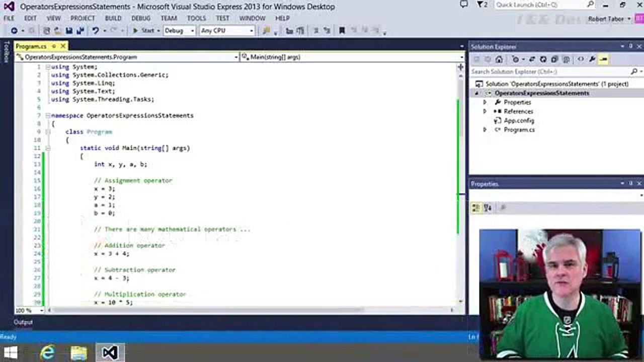Viewport: 644px width, 362px height.
Task: Open the Windows Start button
Action: [x=11, y=352]
